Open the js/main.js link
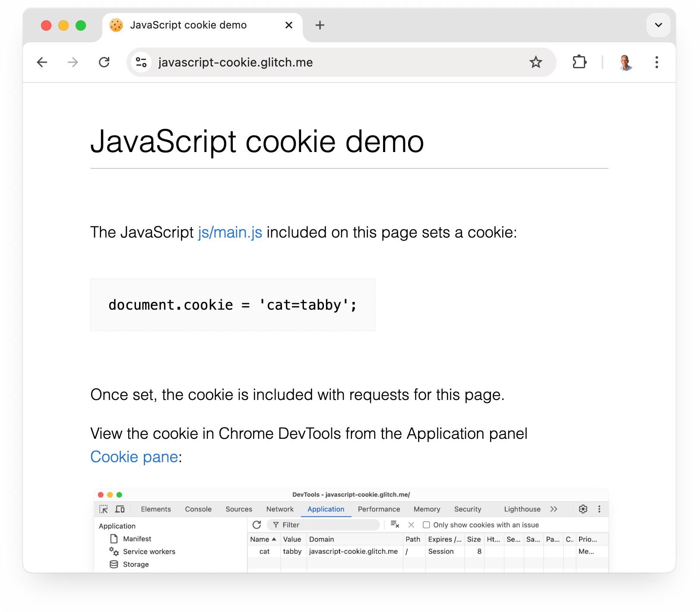Image resolution: width=700 pixels, height=612 pixels. pos(229,232)
